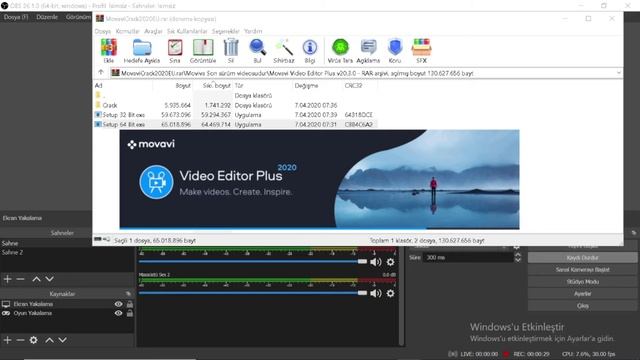Open source properties gear in Kaynaklar
640x360 pixels.
click(x=33, y=340)
